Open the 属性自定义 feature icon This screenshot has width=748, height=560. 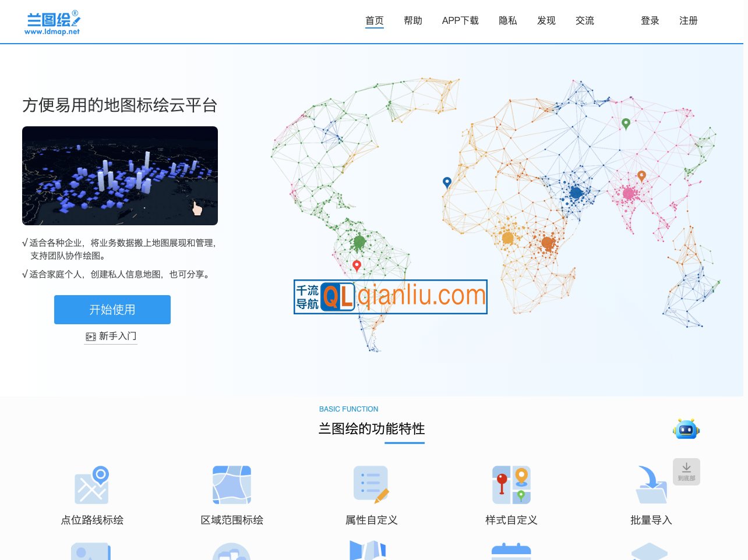pos(371,485)
